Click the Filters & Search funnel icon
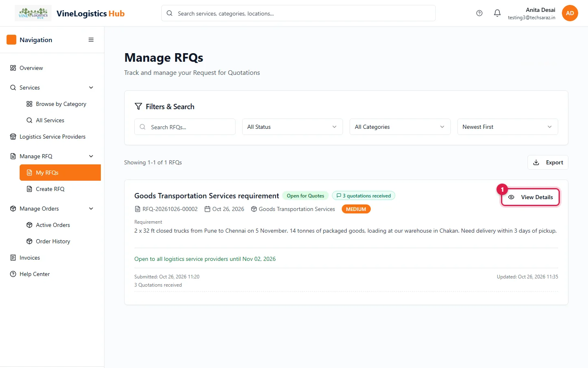Image resolution: width=588 pixels, height=368 pixels. [138, 106]
